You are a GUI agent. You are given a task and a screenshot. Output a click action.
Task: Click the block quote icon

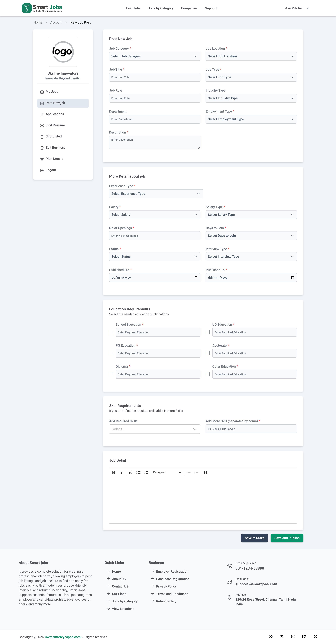[x=206, y=472]
